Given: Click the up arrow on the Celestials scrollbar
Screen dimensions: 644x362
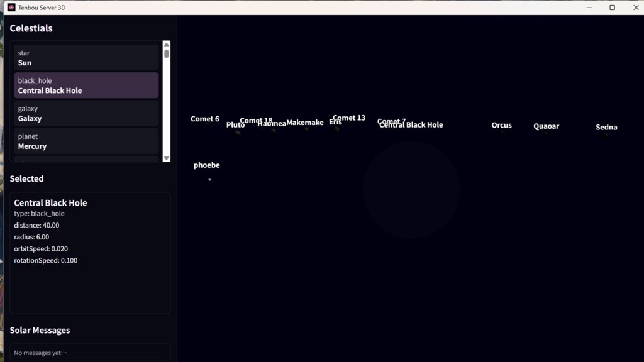Looking at the screenshot, I should coord(166,44).
